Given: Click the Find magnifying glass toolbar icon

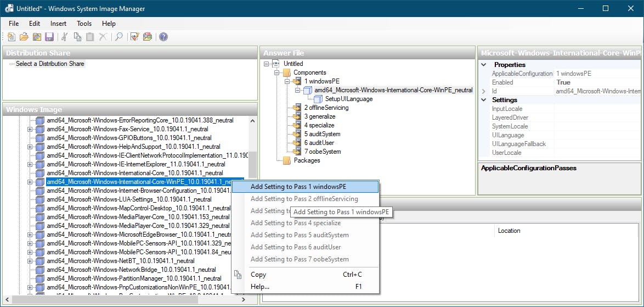Looking at the screenshot, I should [x=118, y=37].
